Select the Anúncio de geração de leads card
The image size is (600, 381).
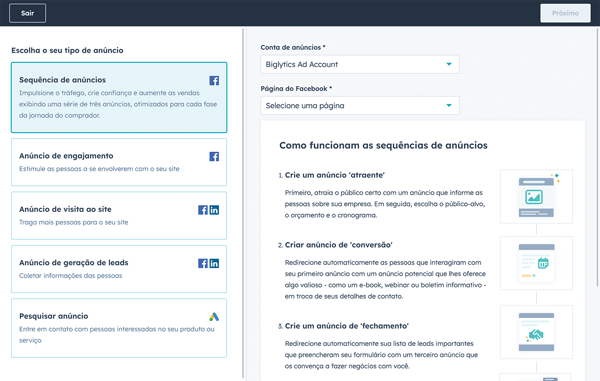point(119,269)
